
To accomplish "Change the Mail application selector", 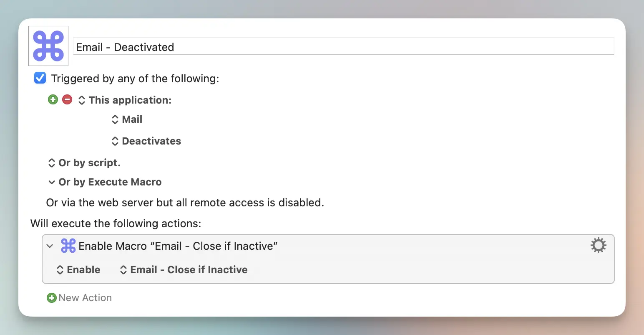I will click(127, 119).
